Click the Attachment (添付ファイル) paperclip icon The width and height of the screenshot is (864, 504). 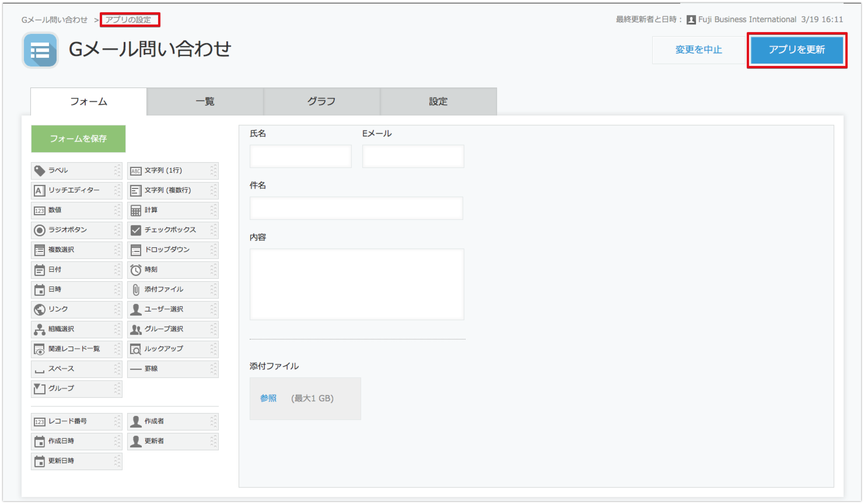point(136,289)
